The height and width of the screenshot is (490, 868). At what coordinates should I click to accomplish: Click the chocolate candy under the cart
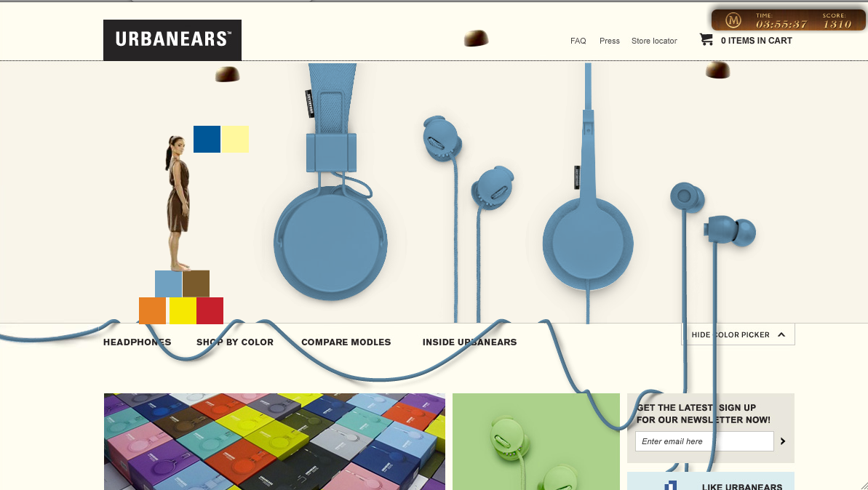pos(717,71)
